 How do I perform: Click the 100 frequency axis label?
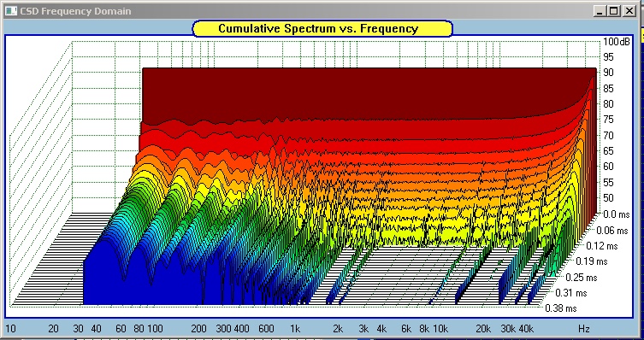click(x=156, y=329)
